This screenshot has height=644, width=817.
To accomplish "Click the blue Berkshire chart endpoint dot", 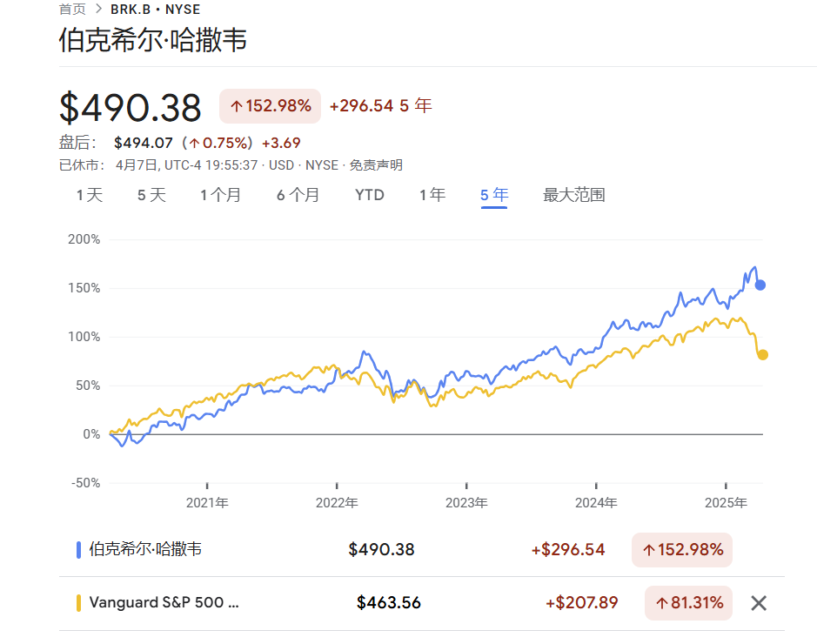I will (760, 285).
